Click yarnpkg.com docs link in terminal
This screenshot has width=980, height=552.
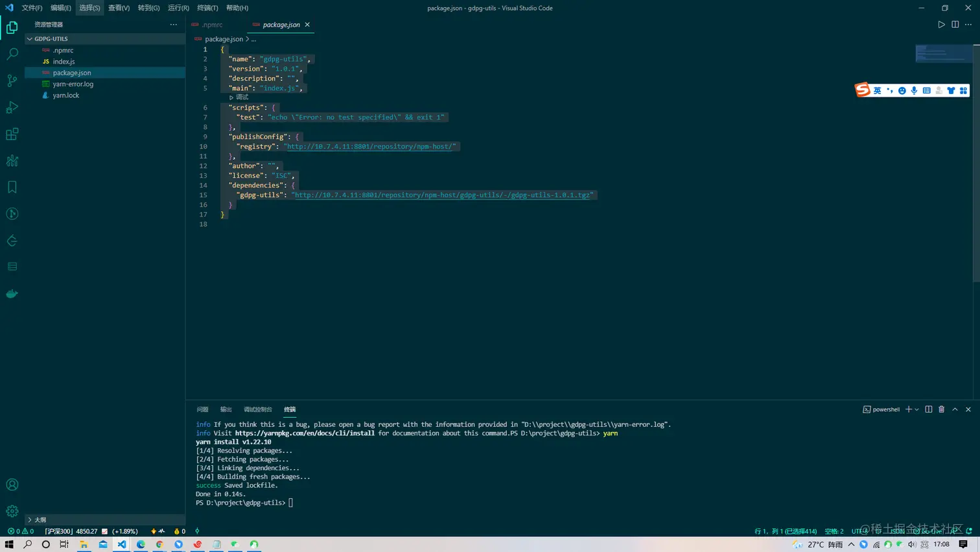point(305,433)
